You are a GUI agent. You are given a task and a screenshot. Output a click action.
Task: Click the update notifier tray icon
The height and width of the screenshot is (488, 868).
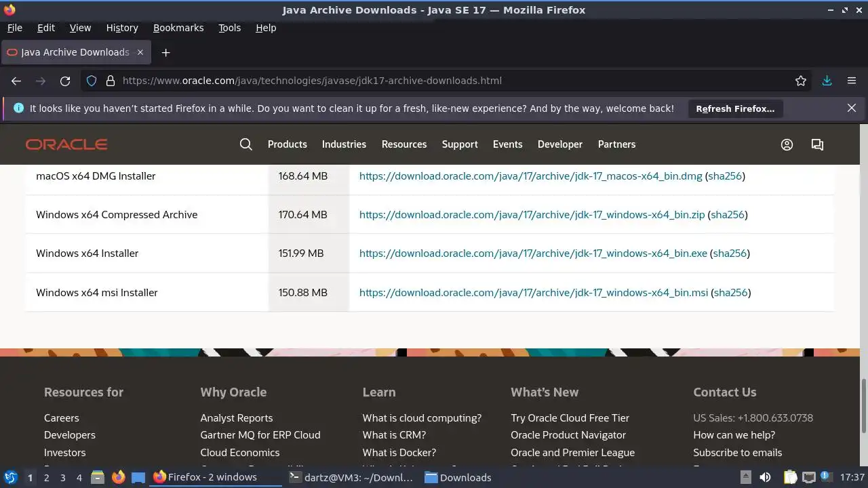pyautogui.click(x=827, y=477)
